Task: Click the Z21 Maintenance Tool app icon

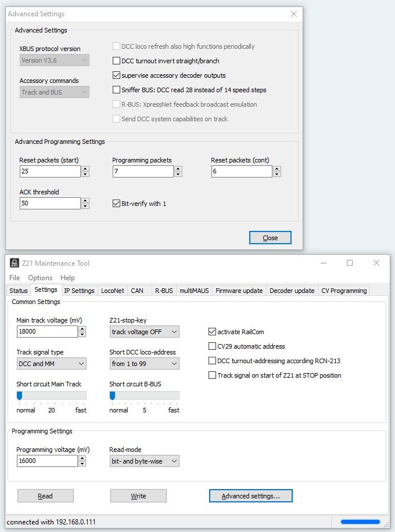Action: (x=15, y=263)
